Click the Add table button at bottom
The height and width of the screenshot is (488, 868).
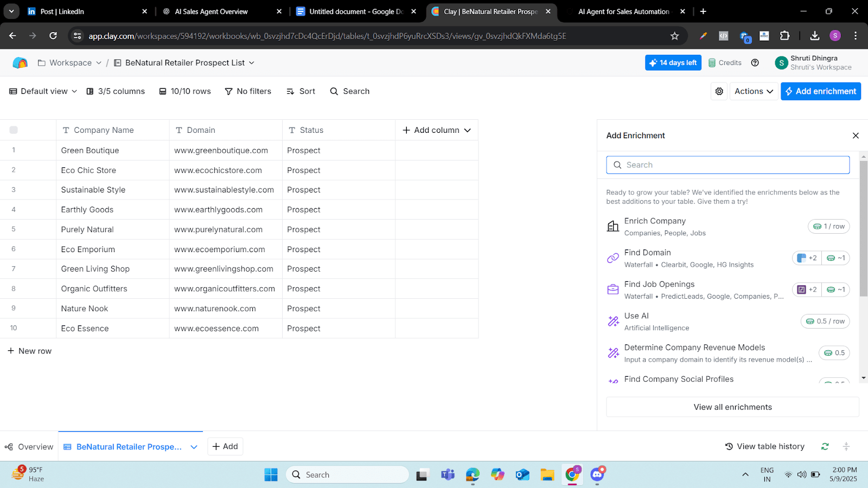point(225,447)
